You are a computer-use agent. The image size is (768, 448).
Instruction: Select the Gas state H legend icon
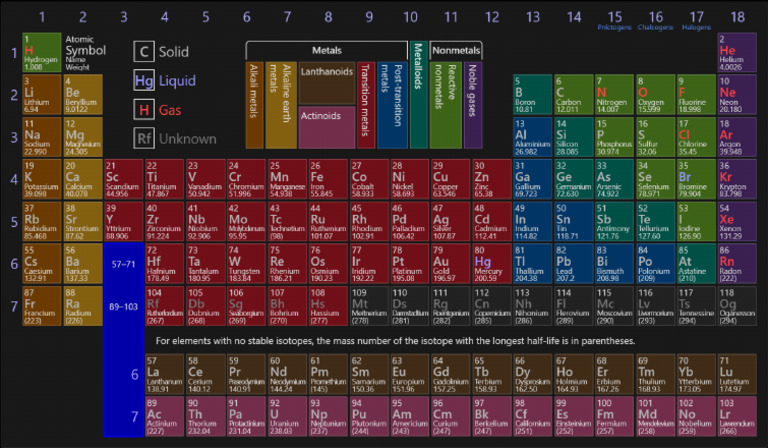[144, 110]
